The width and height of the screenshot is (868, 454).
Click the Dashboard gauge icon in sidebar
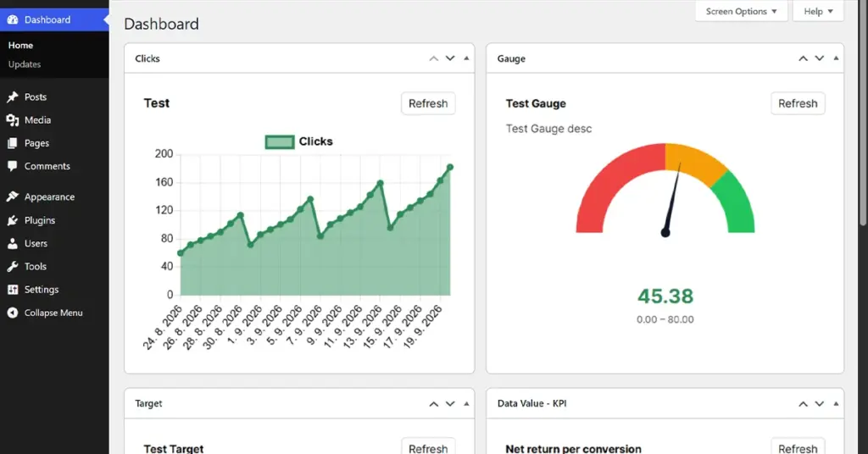pos(12,20)
